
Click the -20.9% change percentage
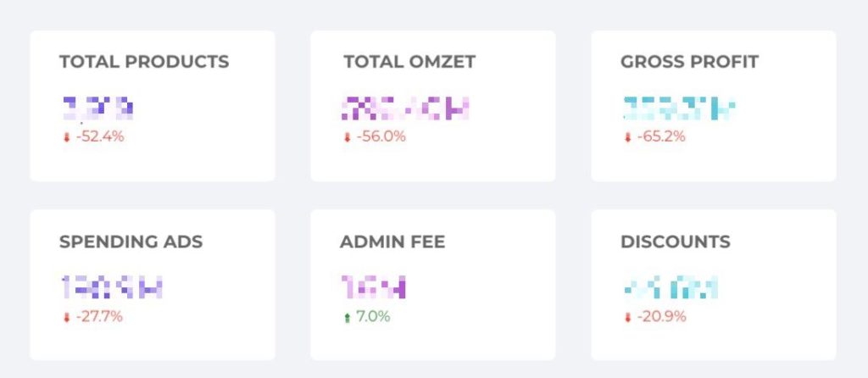coord(661,317)
